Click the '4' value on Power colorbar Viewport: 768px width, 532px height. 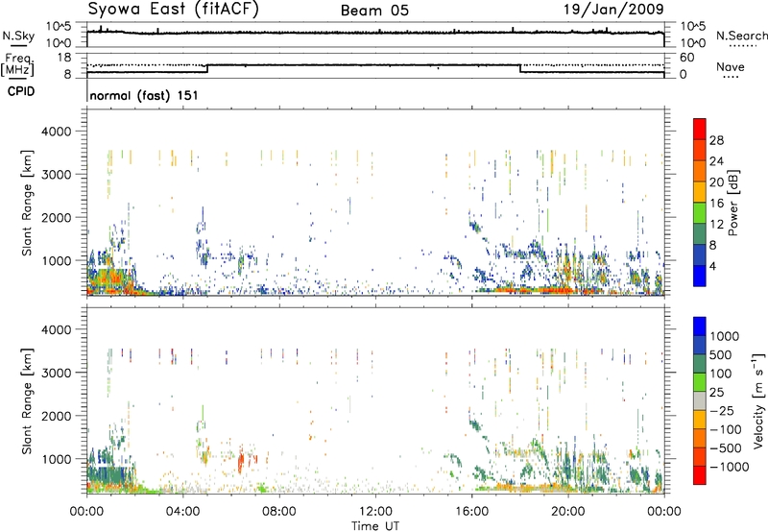tap(712, 266)
